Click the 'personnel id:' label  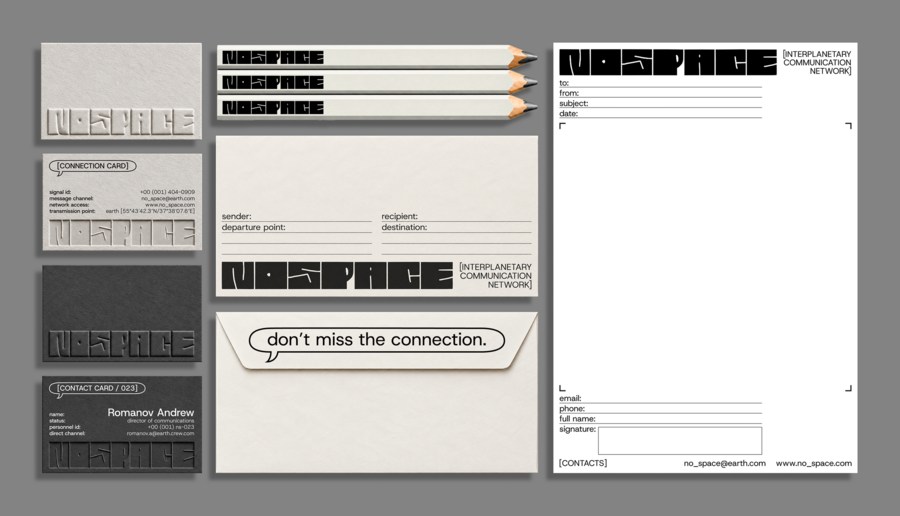(64, 427)
